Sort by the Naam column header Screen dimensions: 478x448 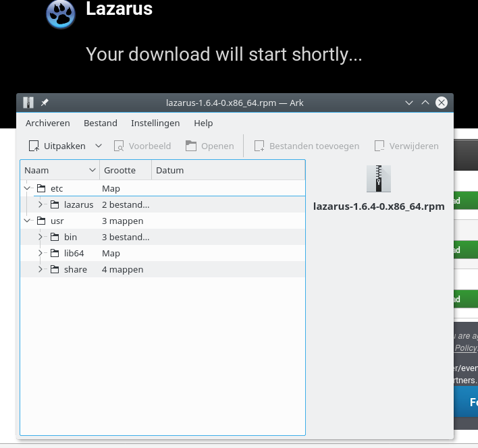click(x=59, y=170)
